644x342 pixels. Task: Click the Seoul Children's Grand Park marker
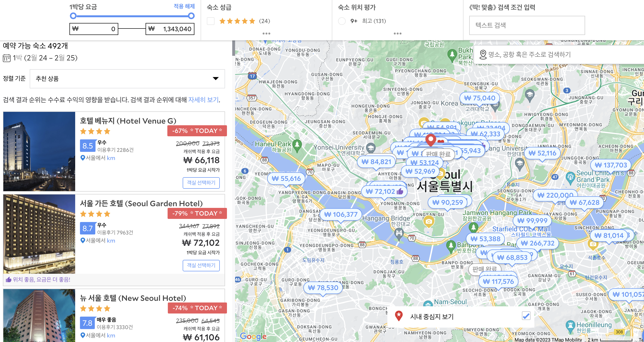coord(570,177)
